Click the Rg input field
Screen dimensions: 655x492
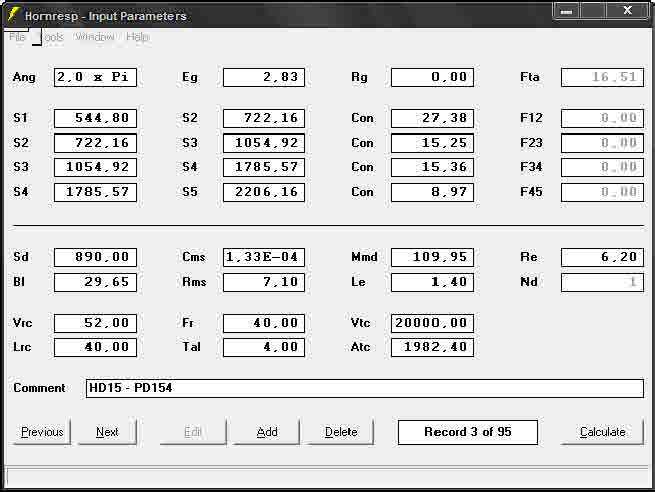tap(432, 77)
